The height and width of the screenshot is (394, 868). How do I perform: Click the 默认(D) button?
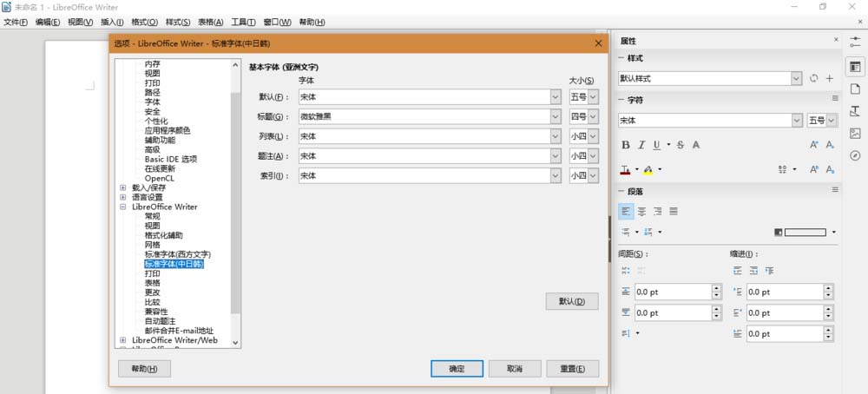coord(572,302)
